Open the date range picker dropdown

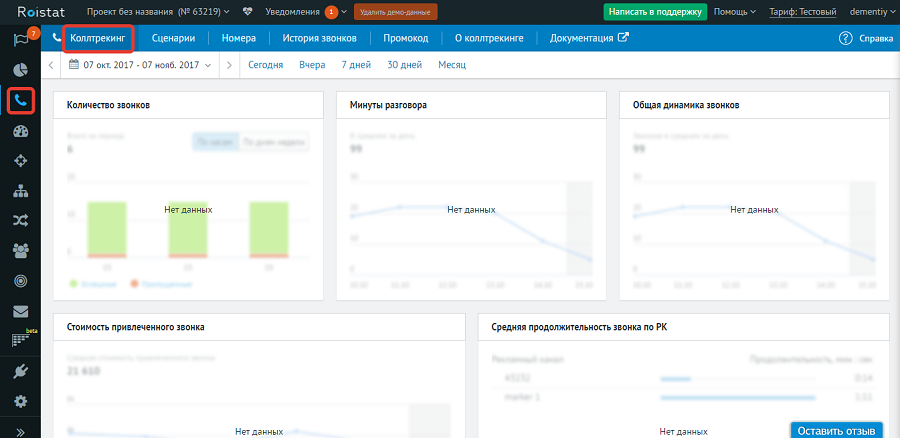pyautogui.click(x=136, y=65)
